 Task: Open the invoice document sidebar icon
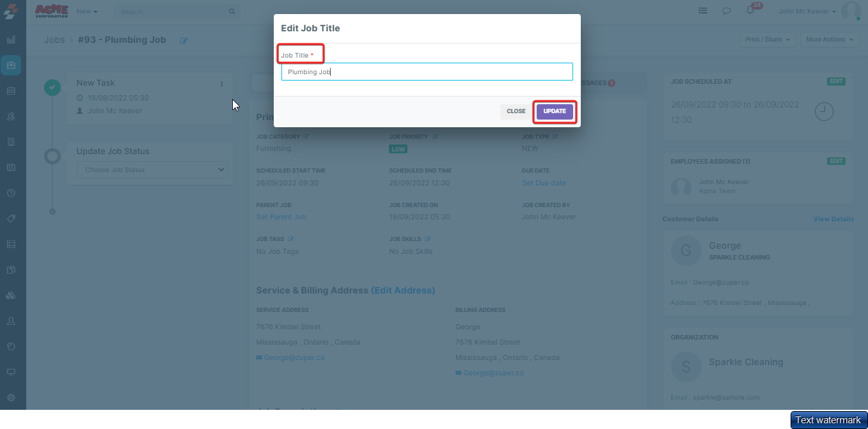coord(11,142)
